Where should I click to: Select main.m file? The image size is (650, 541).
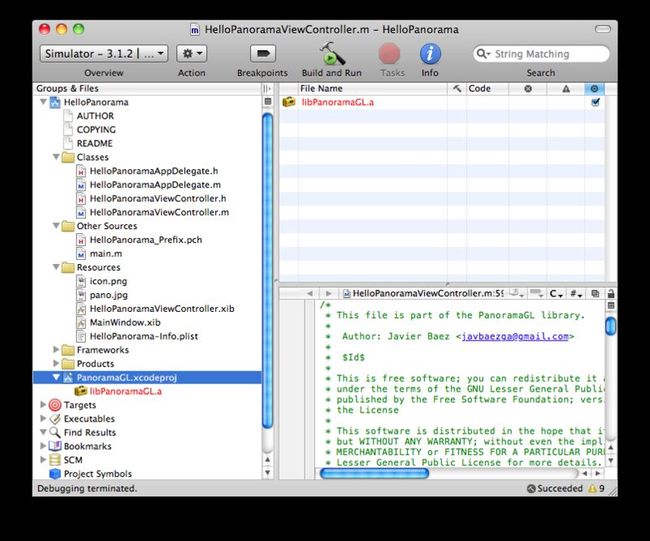[106, 253]
